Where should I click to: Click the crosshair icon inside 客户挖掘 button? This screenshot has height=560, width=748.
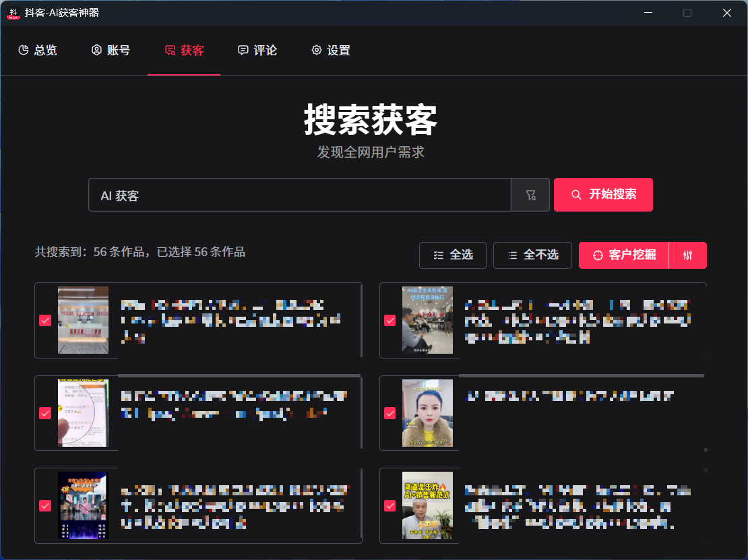pos(598,255)
